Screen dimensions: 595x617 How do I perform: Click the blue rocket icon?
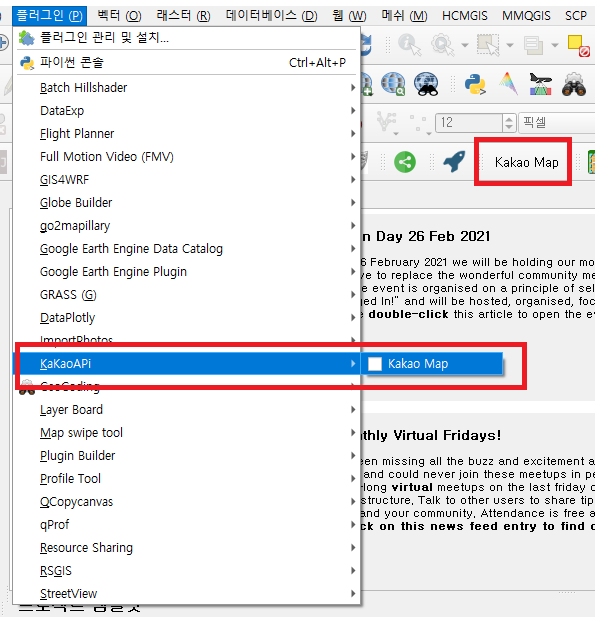[454, 161]
